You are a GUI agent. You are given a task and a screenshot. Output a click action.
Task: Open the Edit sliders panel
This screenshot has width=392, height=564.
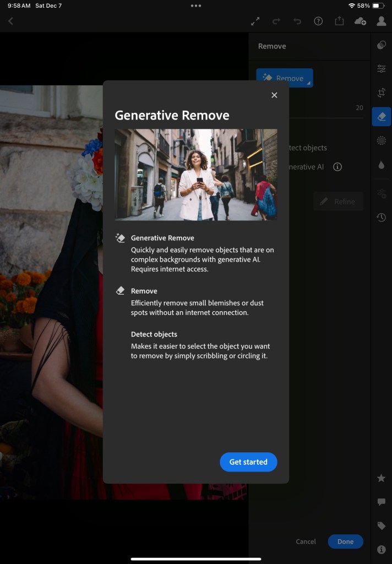tap(381, 69)
